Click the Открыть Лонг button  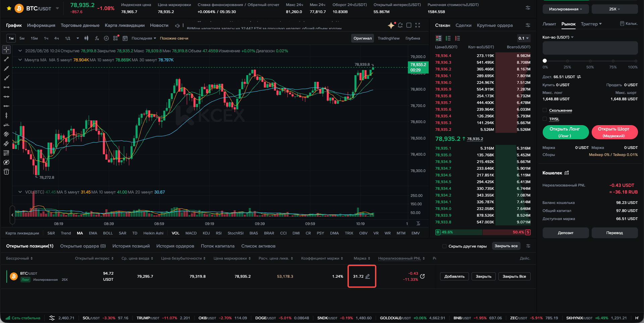coord(566,132)
